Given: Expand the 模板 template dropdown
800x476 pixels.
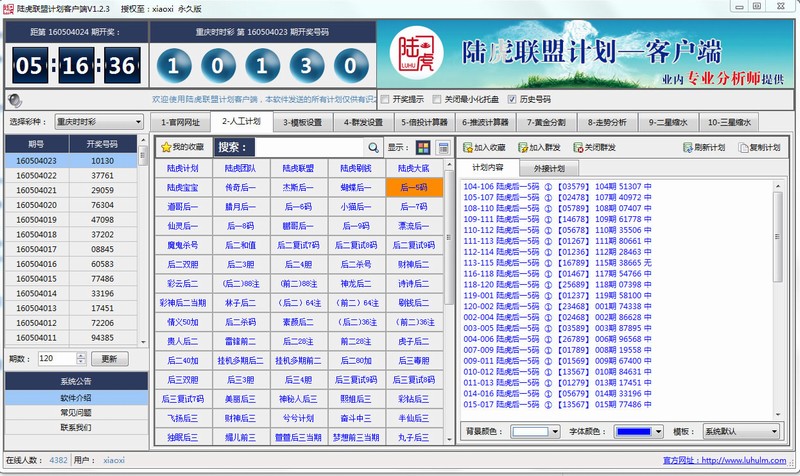Looking at the screenshot, I should tap(739, 431).
